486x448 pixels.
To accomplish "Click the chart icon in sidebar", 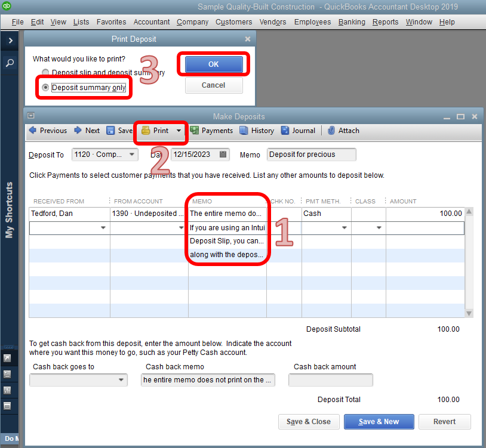I will click(x=7, y=390).
